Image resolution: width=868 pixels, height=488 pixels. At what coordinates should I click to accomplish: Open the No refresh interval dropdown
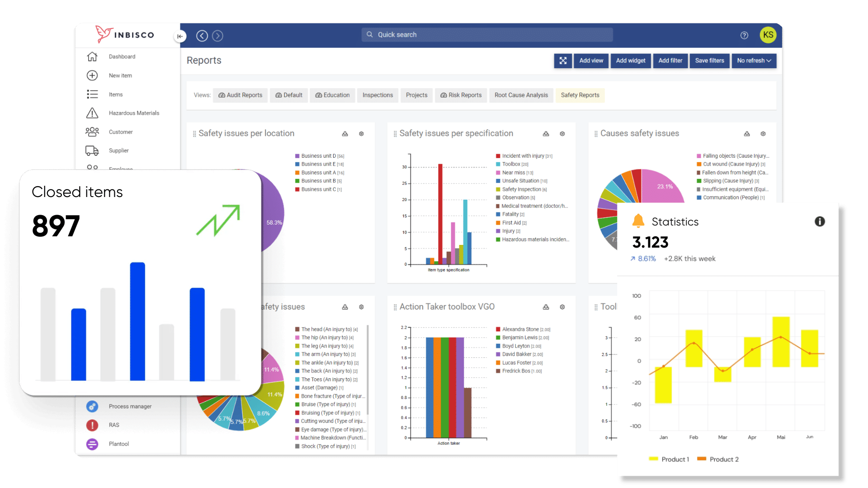point(754,61)
